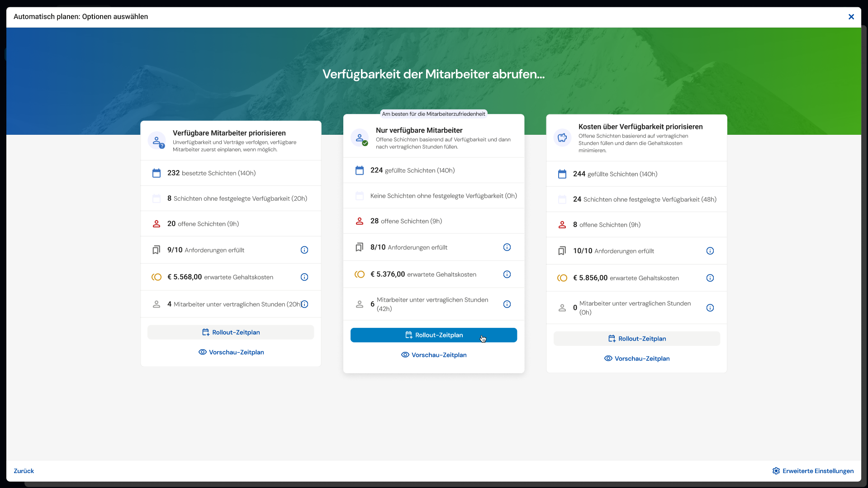Open info for 6 Mitarbeiter unter vertraglichen Stunden
This screenshot has height=488, width=868.
(x=507, y=304)
